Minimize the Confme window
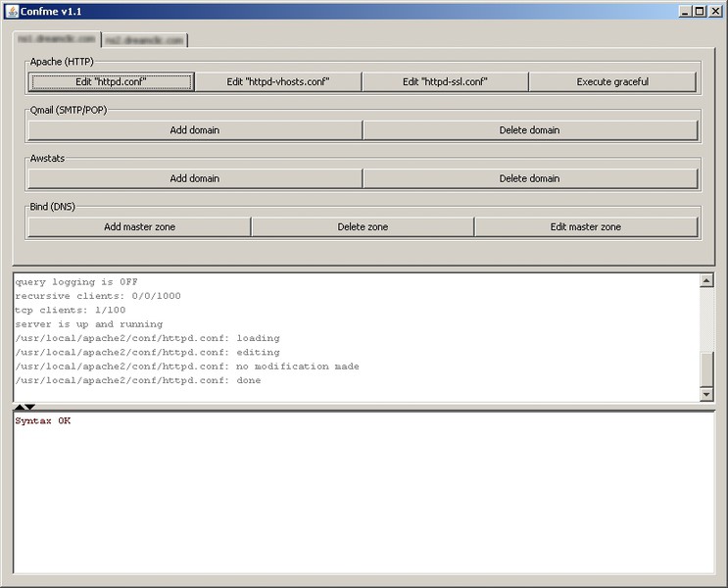Viewport: 728px width, 588px height. [685, 11]
